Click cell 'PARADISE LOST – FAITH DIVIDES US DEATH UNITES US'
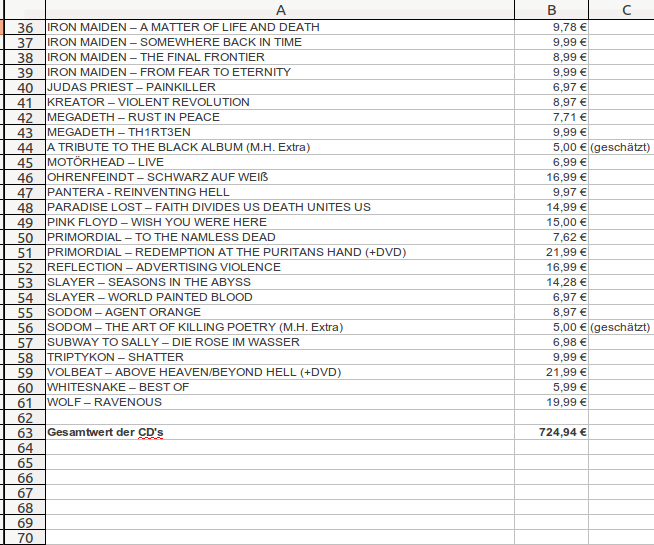The height and width of the screenshot is (545, 654). click(280, 208)
